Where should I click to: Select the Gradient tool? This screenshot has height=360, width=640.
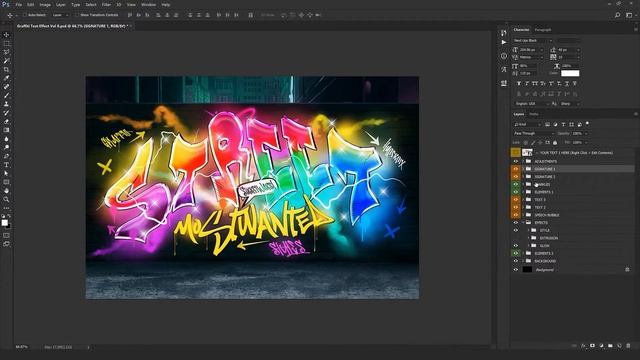(6, 130)
